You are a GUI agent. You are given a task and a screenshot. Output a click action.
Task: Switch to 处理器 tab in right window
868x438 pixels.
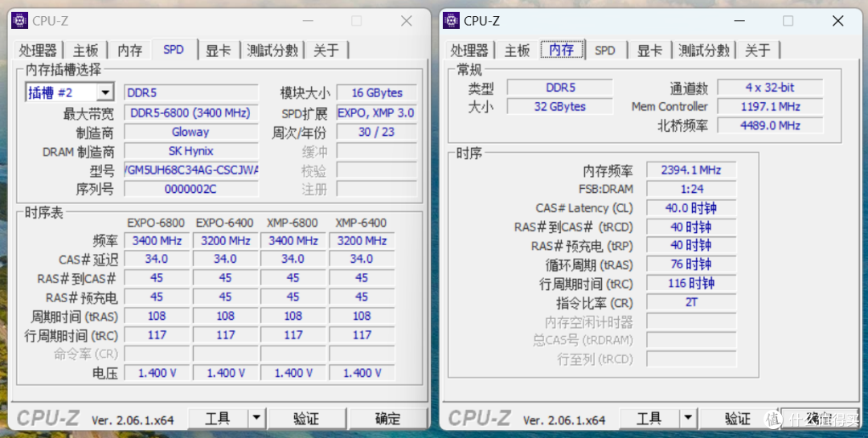[469, 51]
